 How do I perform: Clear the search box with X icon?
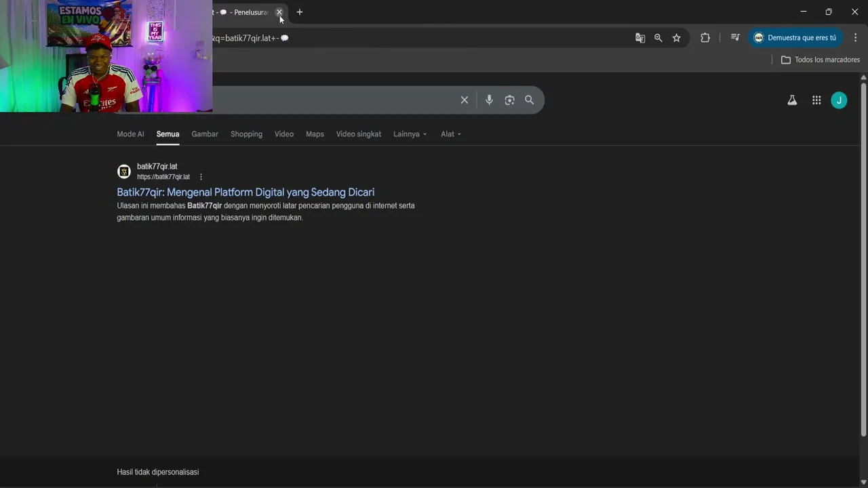coord(465,100)
